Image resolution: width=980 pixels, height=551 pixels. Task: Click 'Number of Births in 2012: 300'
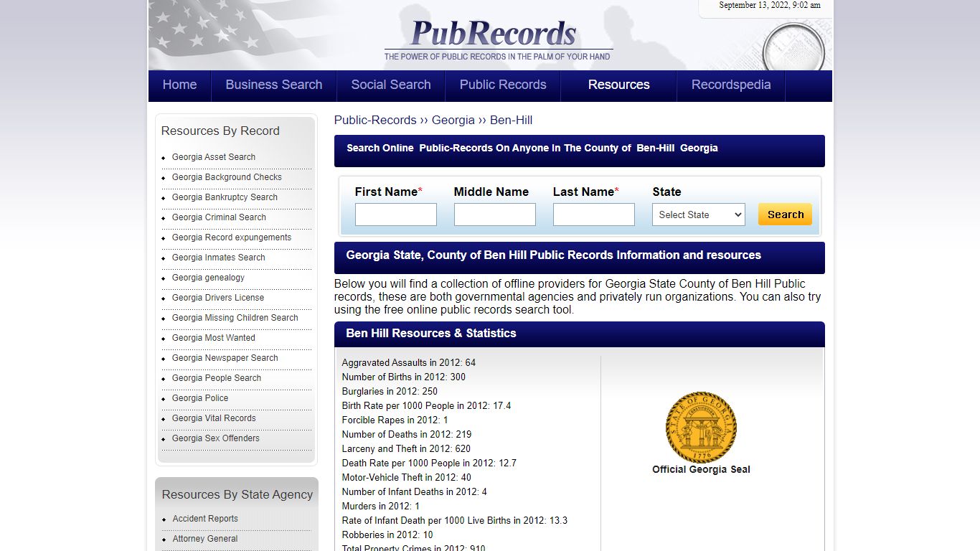tap(404, 377)
